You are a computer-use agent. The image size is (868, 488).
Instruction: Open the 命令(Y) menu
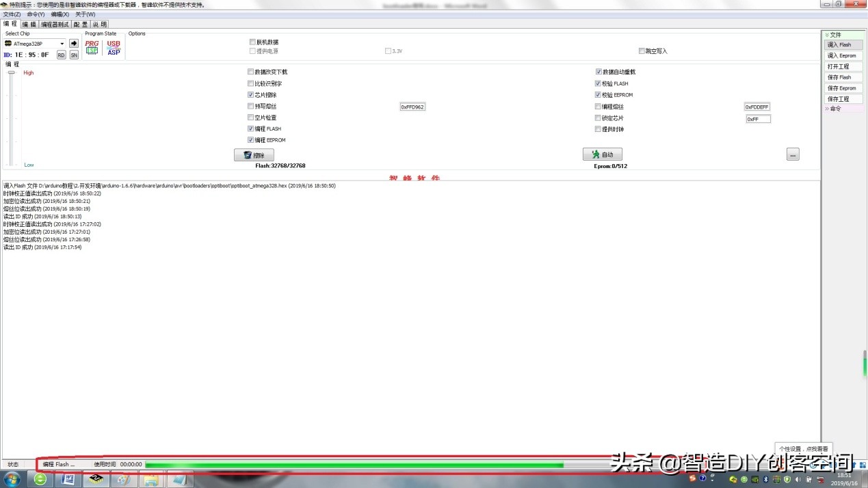[34, 14]
